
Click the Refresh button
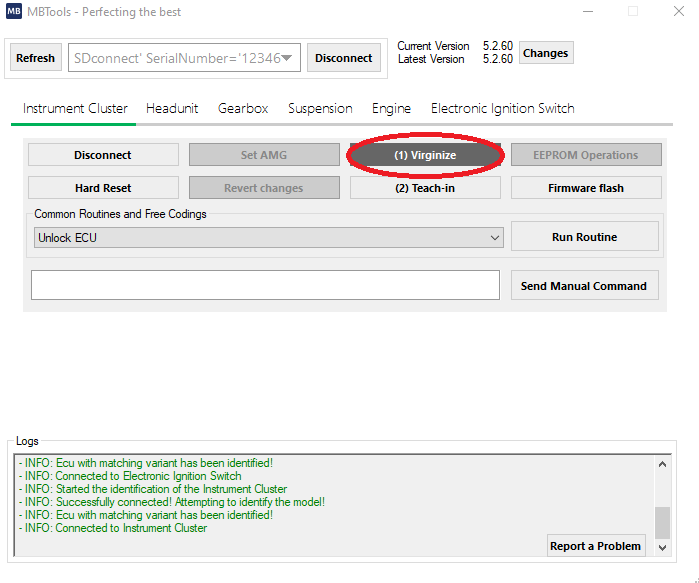(36, 58)
